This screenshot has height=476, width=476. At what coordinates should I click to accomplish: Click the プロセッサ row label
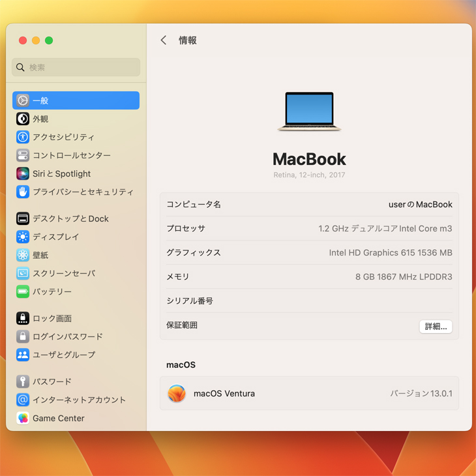(186, 228)
